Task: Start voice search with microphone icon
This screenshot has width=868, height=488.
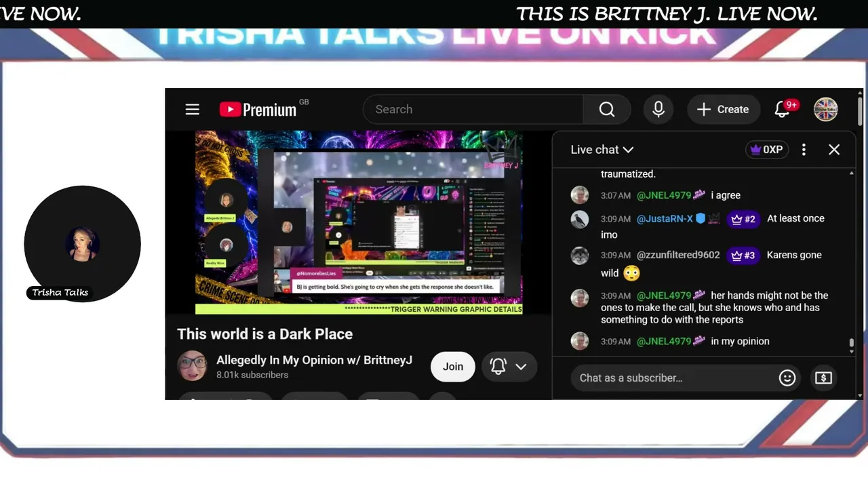Action: [658, 109]
